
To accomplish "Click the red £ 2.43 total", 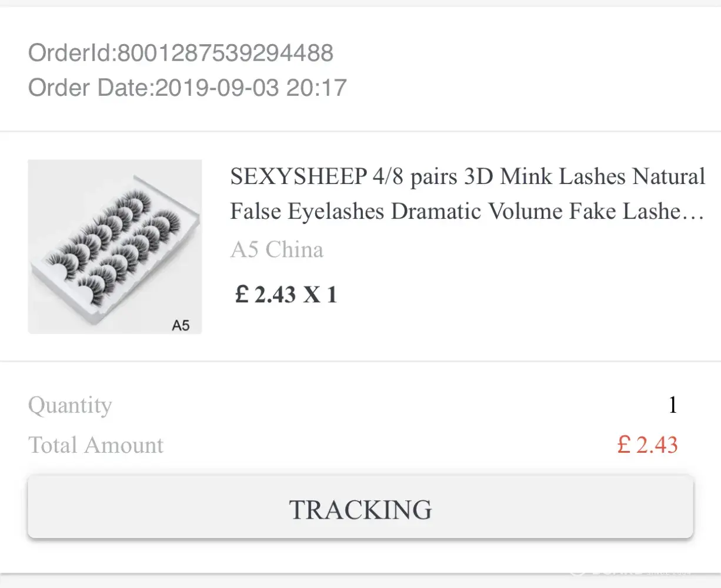I will [x=647, y=445].
